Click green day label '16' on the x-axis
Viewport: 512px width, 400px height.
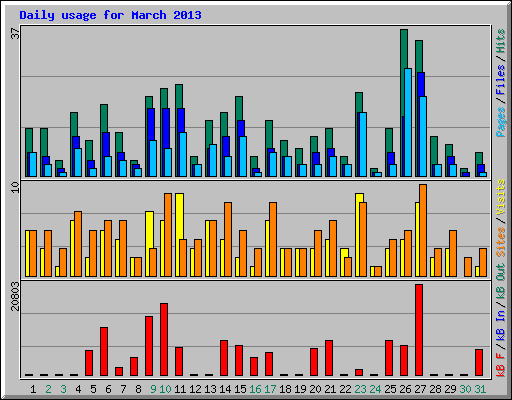(255, 389)
